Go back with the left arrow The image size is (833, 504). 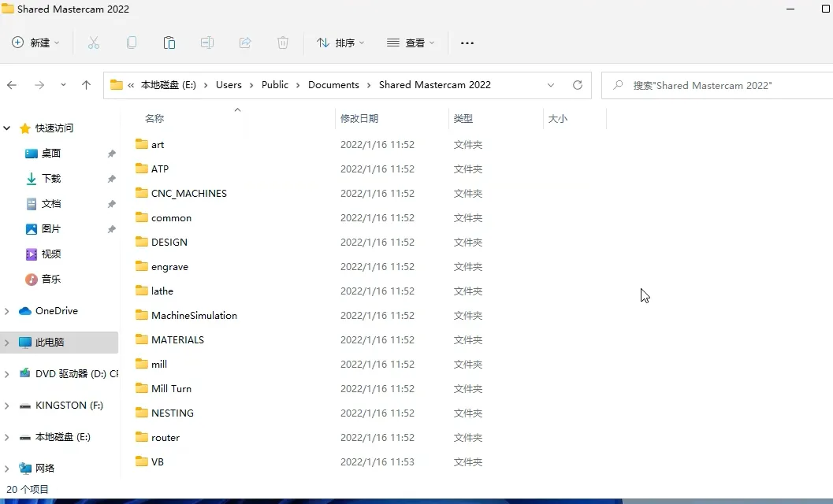coord(12,85)
